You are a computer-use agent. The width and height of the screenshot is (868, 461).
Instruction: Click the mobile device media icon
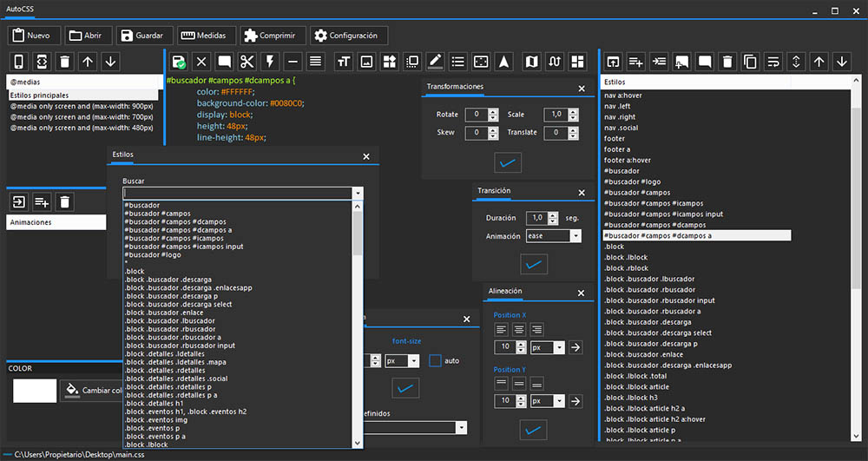19,62
